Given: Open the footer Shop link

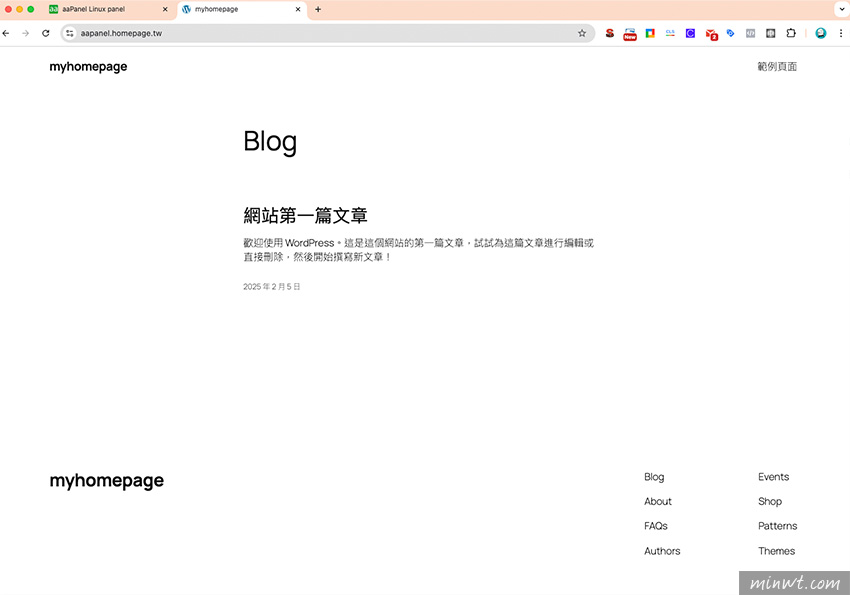Looking at the screenshot, I should click(770, 501).
